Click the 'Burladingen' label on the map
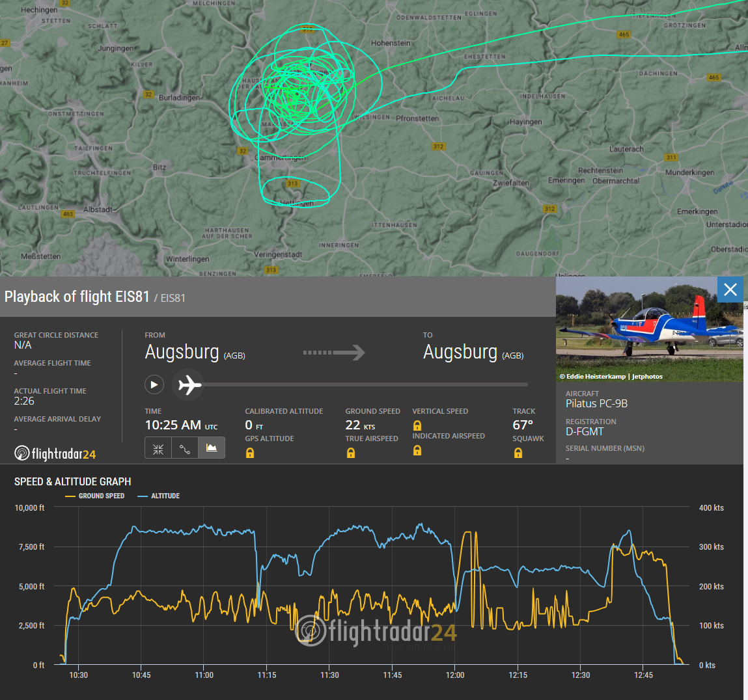 [180, 98]
